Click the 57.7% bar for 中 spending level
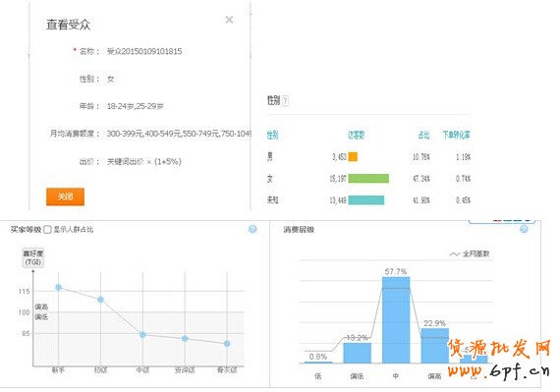Screen dimensions: 560x392 pyautogui.click(x=396, y=320)
